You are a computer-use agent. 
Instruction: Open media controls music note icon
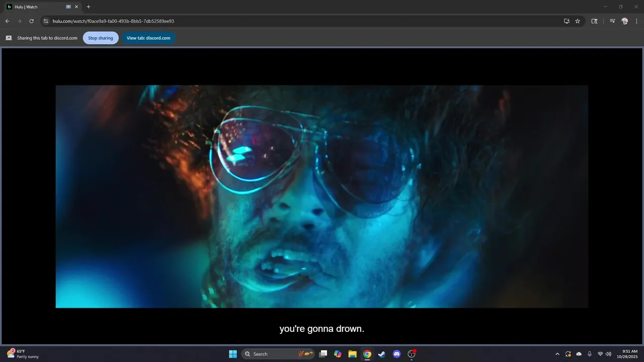click(x=612, y=21)
